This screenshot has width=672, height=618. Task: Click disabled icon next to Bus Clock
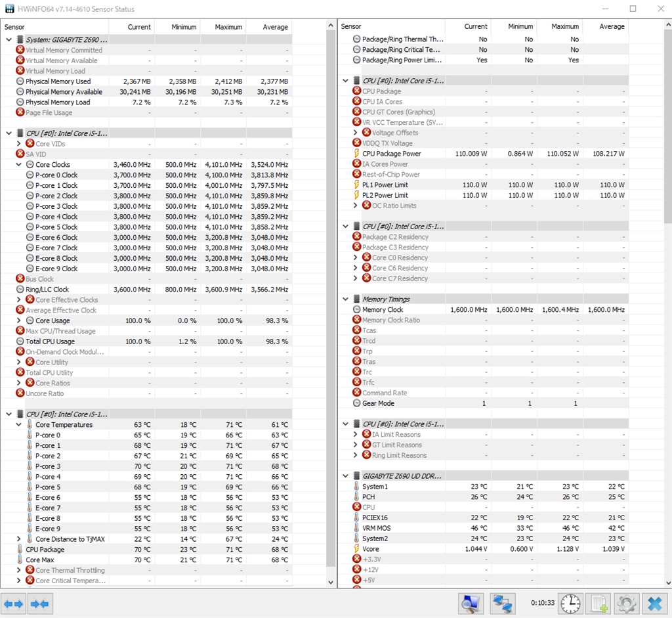pos(20,278)
